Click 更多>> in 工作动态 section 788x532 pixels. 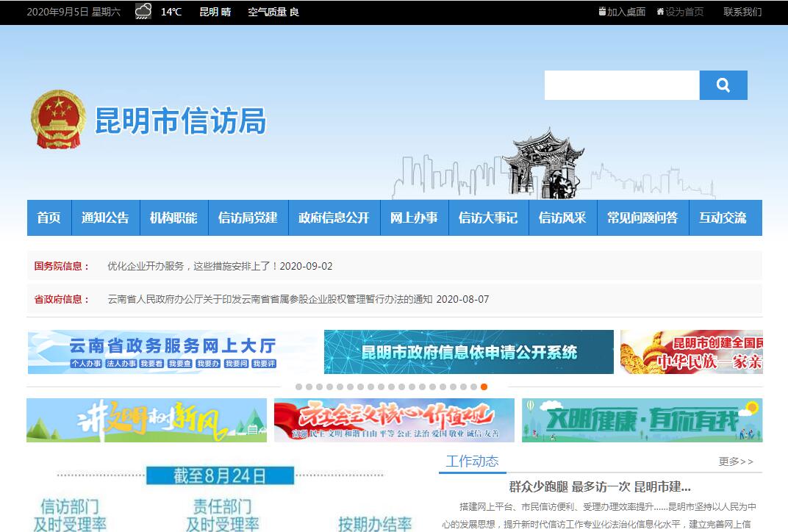click(736, 461)
